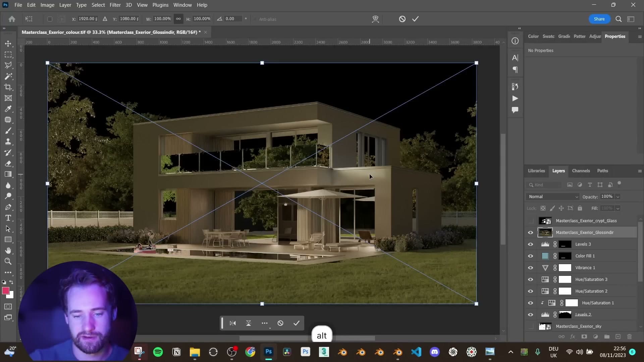Go to the Photoshop Home screen
The height and width of the screenshot is (362, 644).
tap(12, 19)
